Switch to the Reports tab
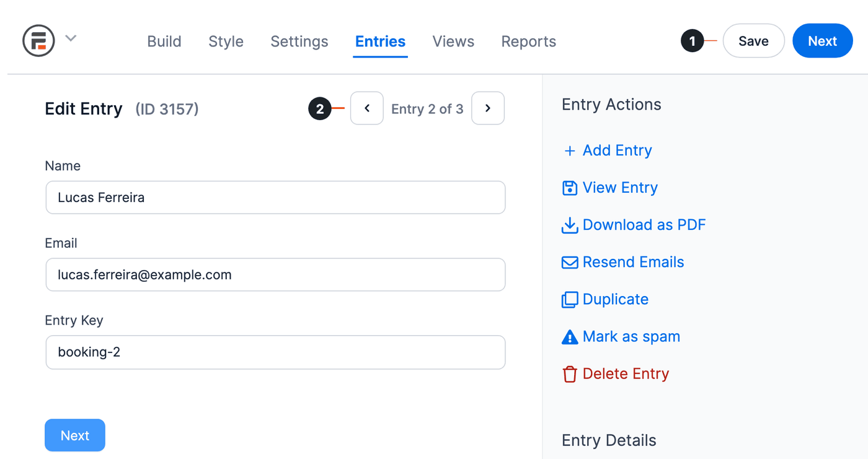 pos(529,42)
